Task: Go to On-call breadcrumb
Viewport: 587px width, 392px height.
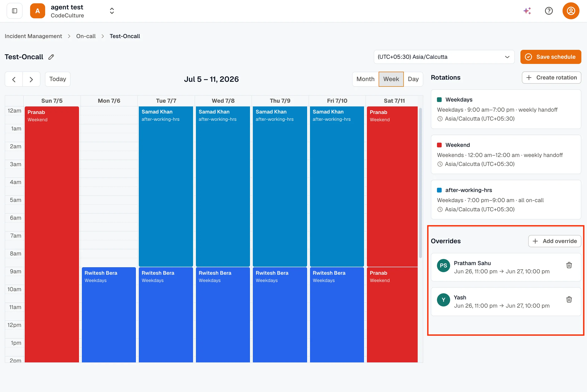Action: 86,36
